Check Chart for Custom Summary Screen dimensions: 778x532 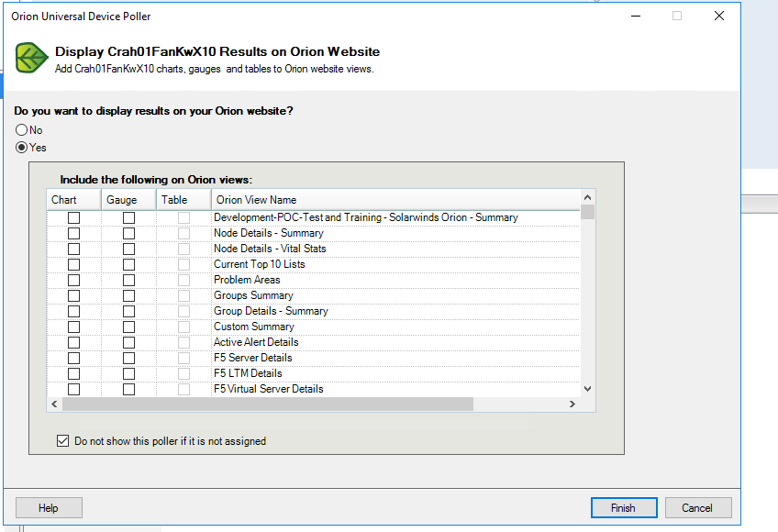coord(74,327)
